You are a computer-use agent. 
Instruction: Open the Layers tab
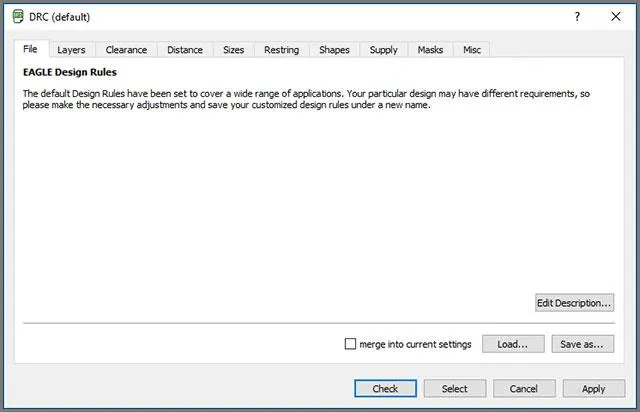click(x=71, y=50)
